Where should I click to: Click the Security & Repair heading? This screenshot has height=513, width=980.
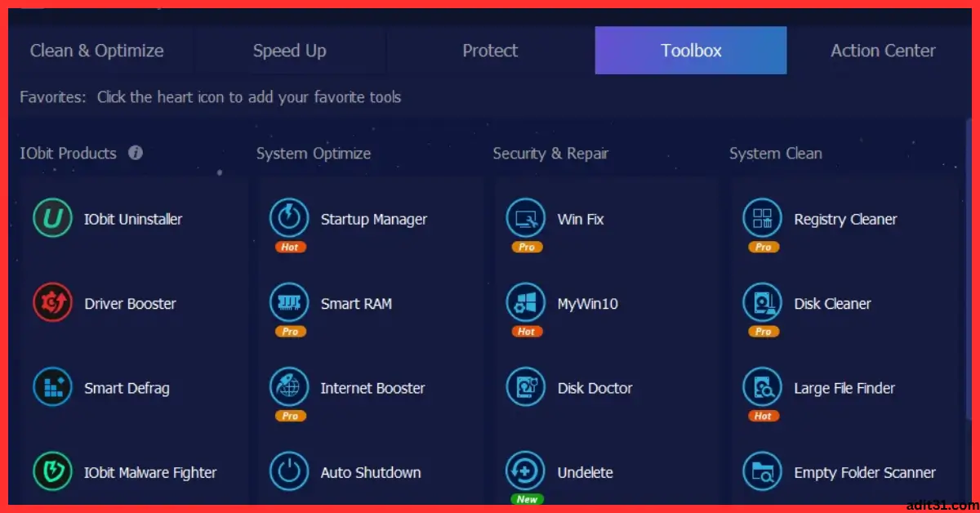[x=550, y=154]
